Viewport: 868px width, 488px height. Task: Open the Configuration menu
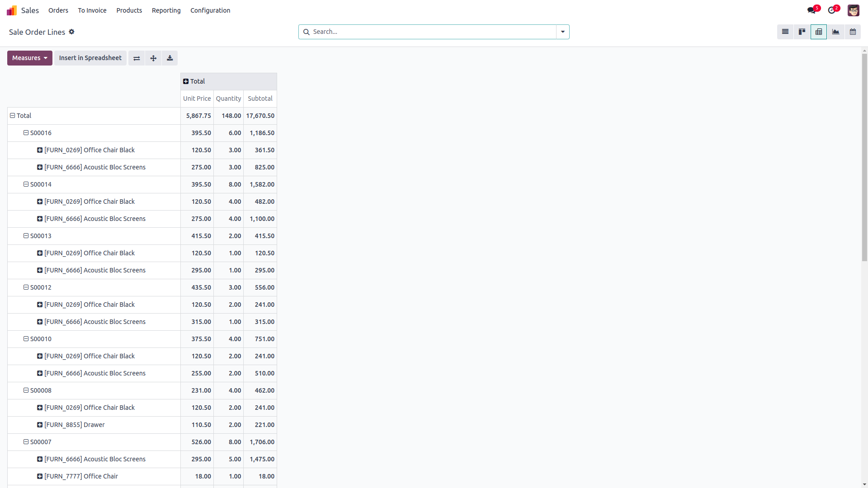(210, 10)
